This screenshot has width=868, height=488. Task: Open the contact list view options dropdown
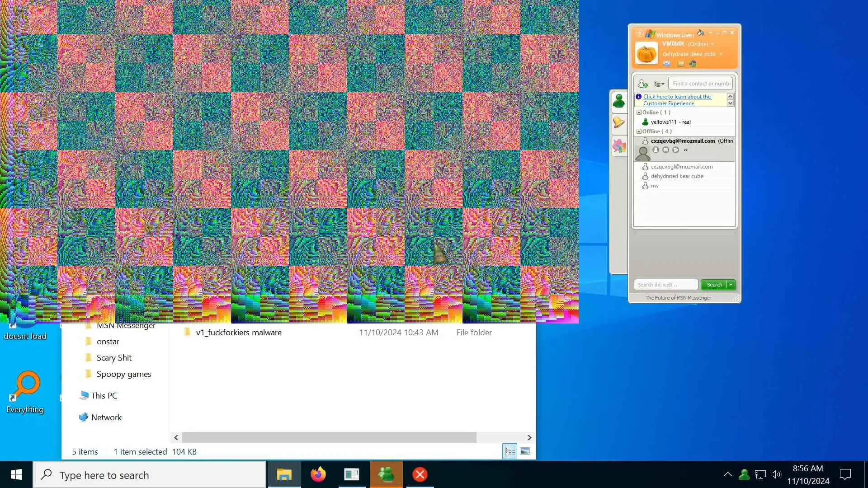(x=659, y=84)
